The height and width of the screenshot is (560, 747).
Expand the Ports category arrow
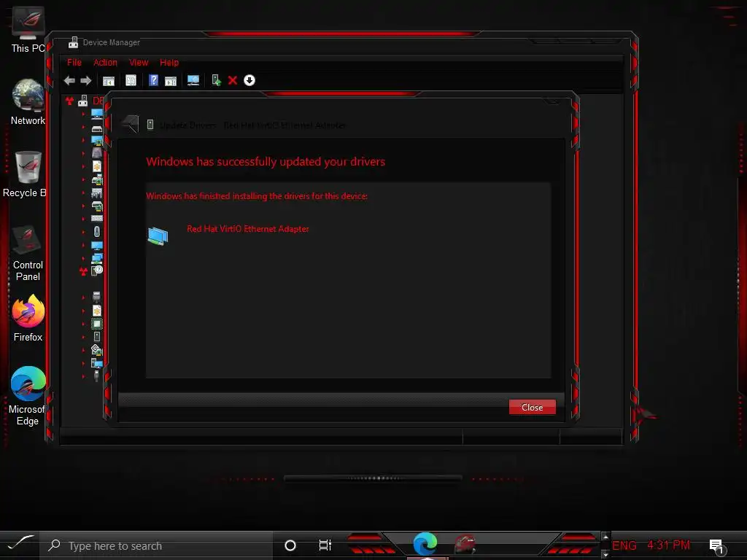(x=83, y=297)
